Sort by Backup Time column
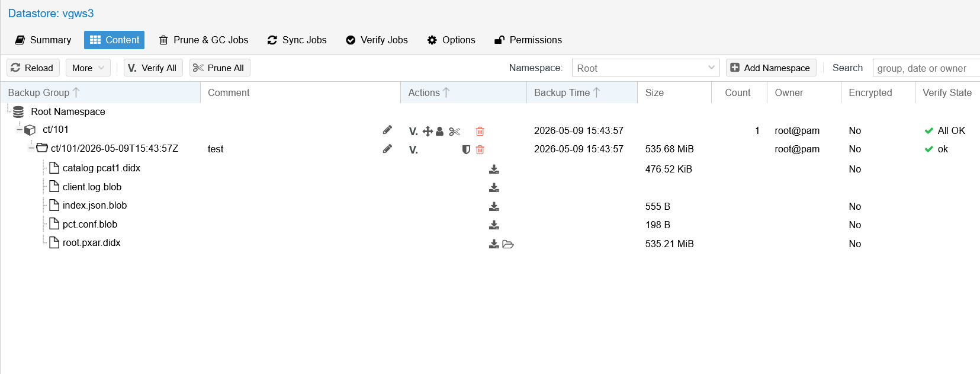The width and height of the screenshot is (980, 374). tap(582, 92)
